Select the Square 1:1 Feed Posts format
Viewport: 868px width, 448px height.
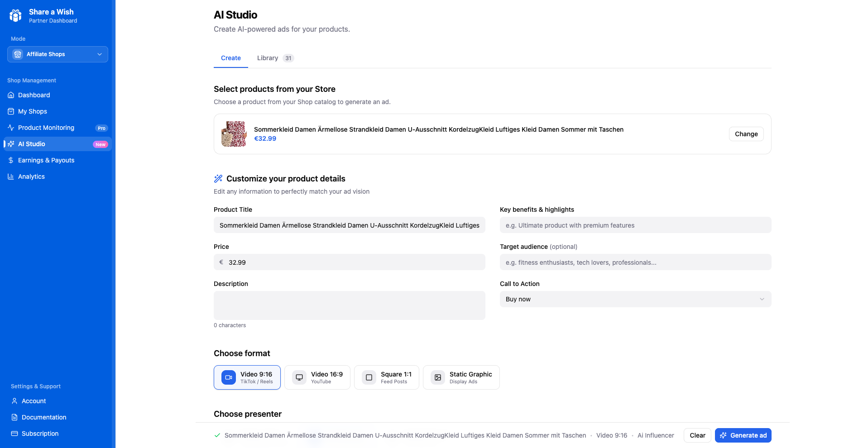(387, 377)
